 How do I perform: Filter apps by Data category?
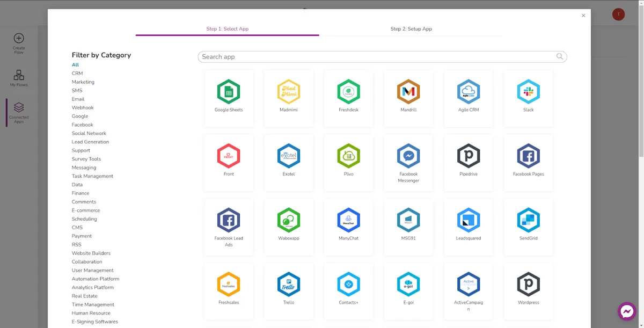pyautogui.click(x=77, y=185)
